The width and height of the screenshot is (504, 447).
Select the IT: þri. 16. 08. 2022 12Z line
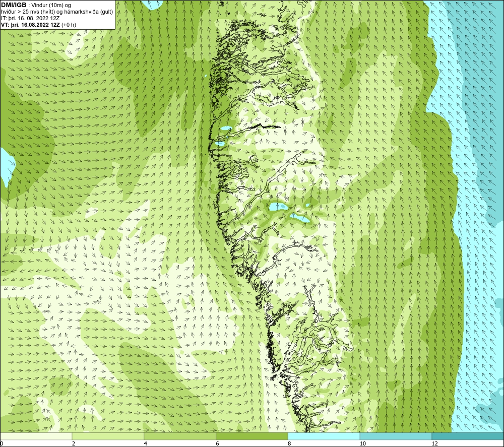pyautogui.click(x=30, y=18)
